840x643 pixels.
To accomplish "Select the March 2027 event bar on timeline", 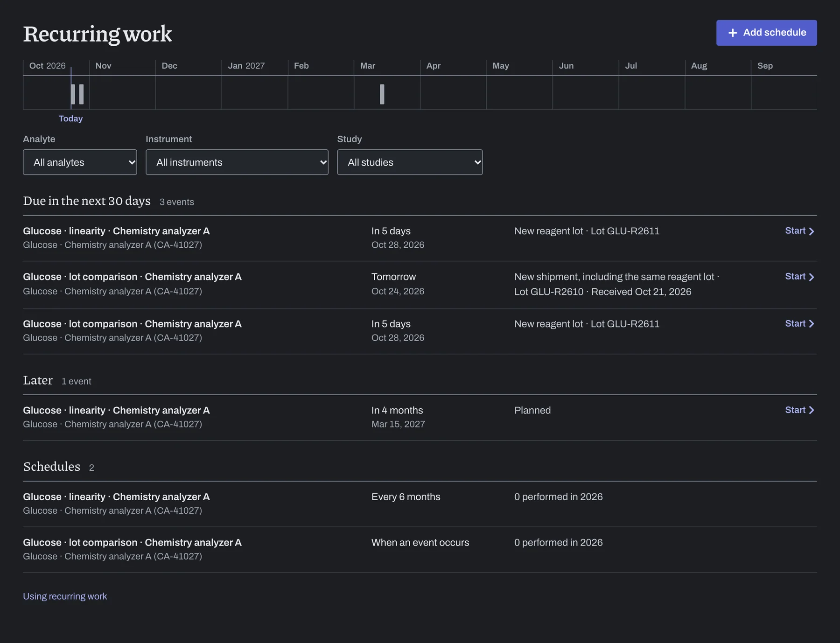I will [x=382, y=94].
